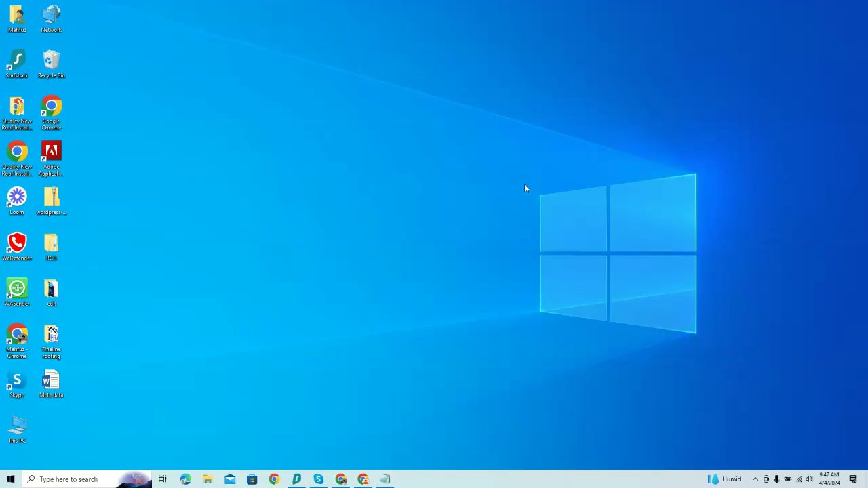
Task: Show hidden system tray icons
Action: coord(755,479)
